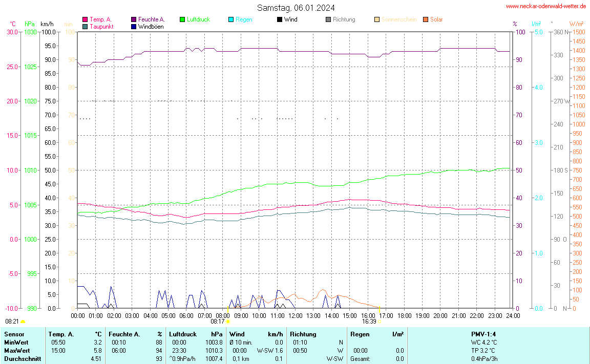Open the www.neckar-odenwald-wetter.de link

545,7
